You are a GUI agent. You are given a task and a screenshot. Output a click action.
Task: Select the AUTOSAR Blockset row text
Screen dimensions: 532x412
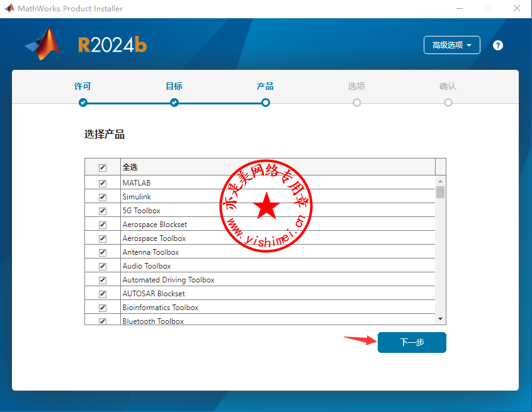coord(154,294)
